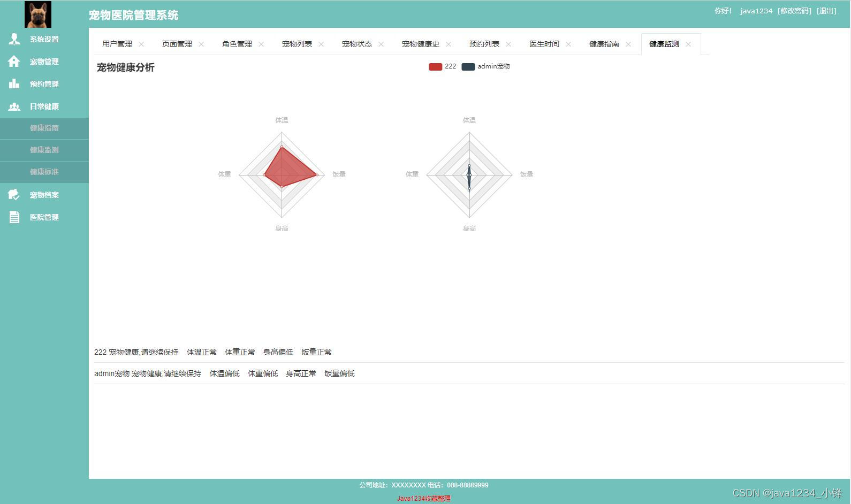851x504 pixels.
Task: Click the 饭量偏低 status text
Action: point(339,373)
